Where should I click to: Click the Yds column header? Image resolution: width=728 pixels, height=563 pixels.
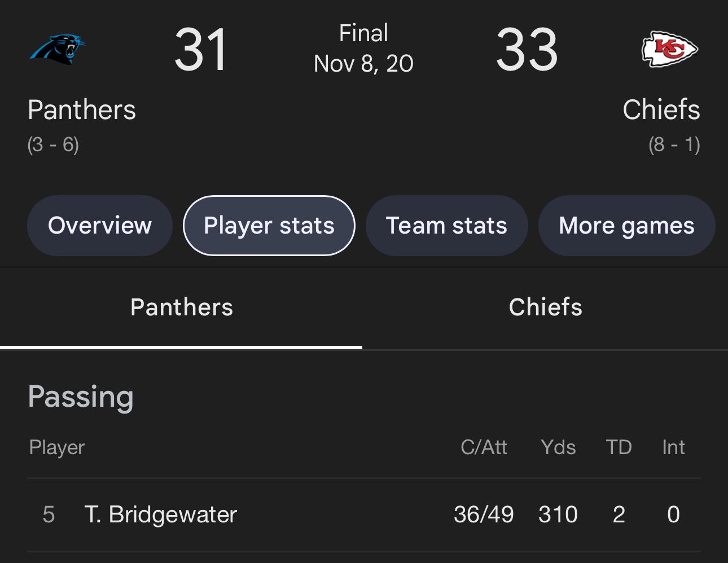click(558, 447)
